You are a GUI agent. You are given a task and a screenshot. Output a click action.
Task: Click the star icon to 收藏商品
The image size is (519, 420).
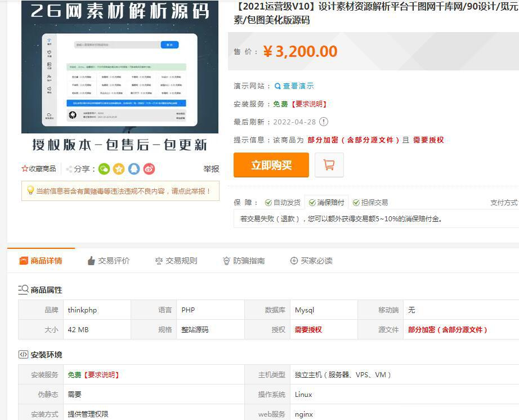(25, 169)
